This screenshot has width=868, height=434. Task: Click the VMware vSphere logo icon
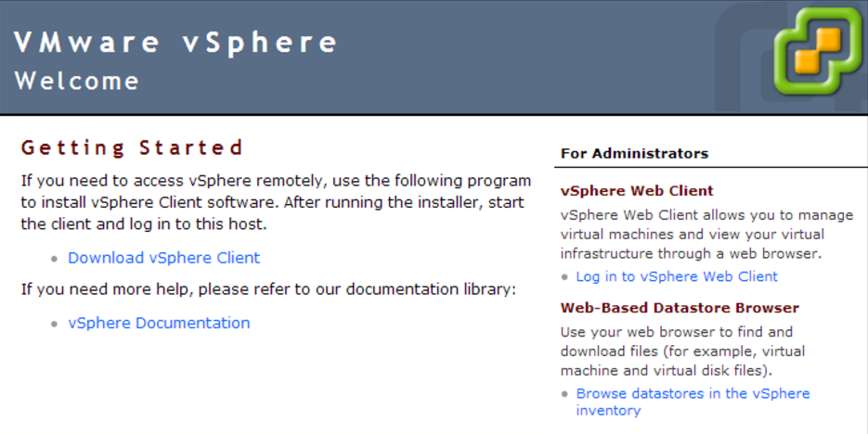pos(818,55)
